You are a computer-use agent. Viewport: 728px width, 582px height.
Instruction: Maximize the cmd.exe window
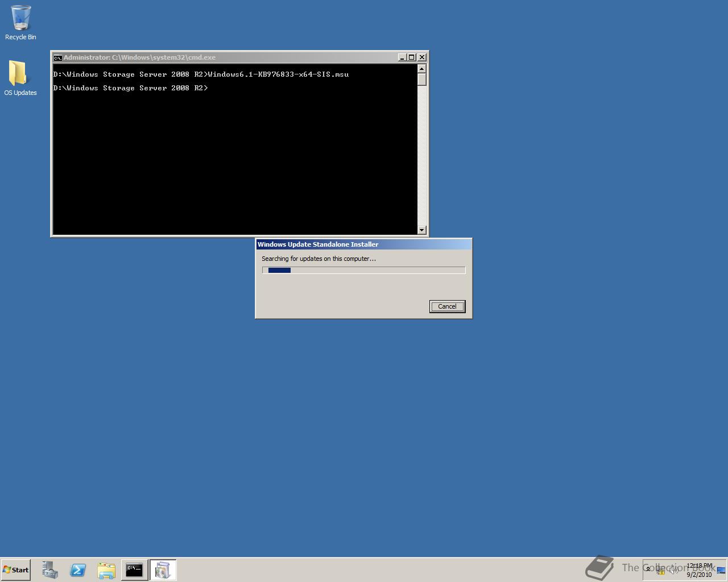point(412,57)
